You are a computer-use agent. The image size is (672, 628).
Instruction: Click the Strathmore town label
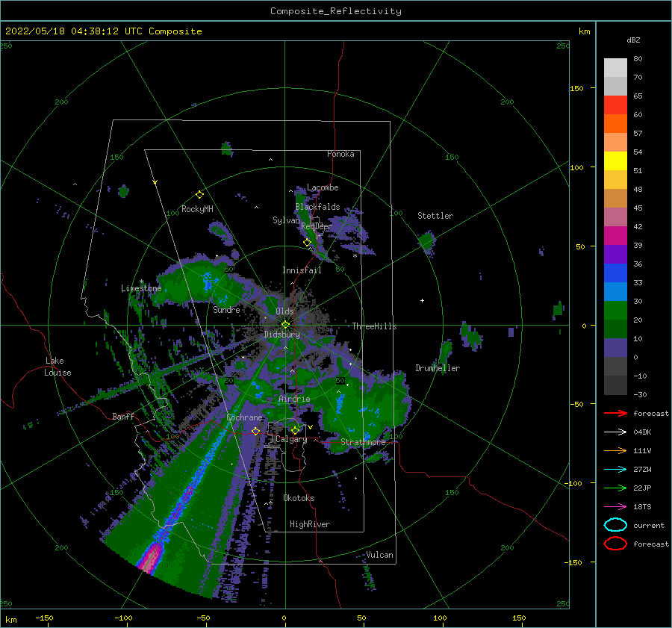coord(363,442)
